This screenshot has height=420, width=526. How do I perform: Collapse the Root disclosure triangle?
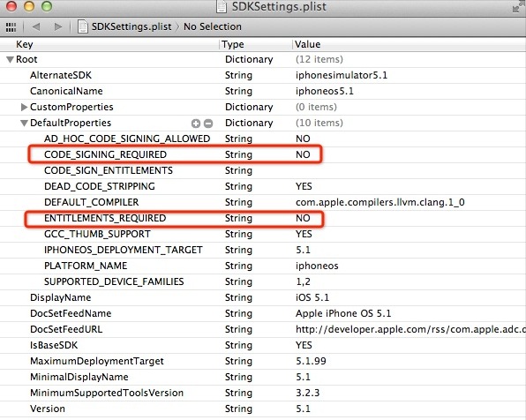tap(10, 60)
